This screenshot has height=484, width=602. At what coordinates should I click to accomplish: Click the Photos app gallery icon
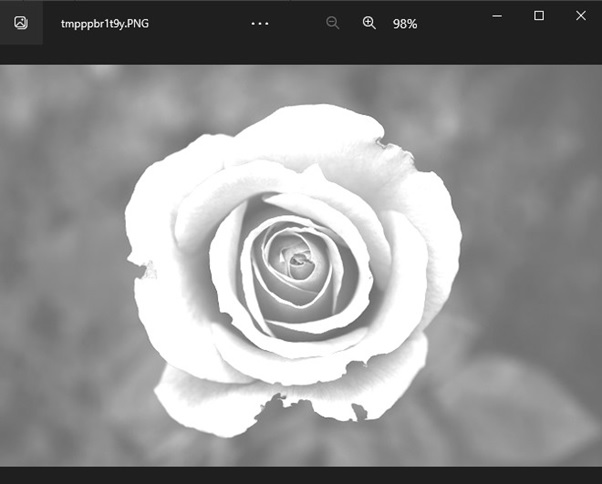pyautogui.click(x=21, y=23)
